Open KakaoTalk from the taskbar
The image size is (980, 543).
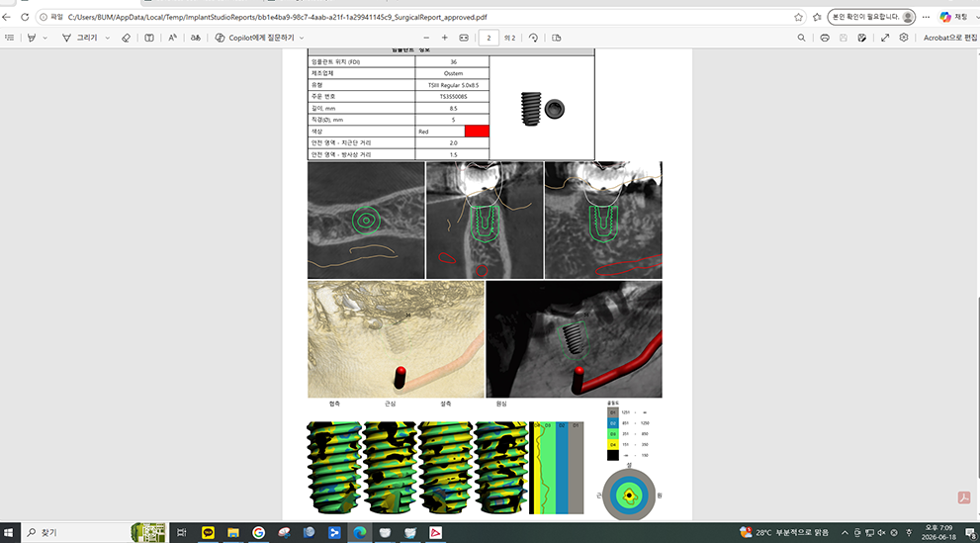coord(208,532)
